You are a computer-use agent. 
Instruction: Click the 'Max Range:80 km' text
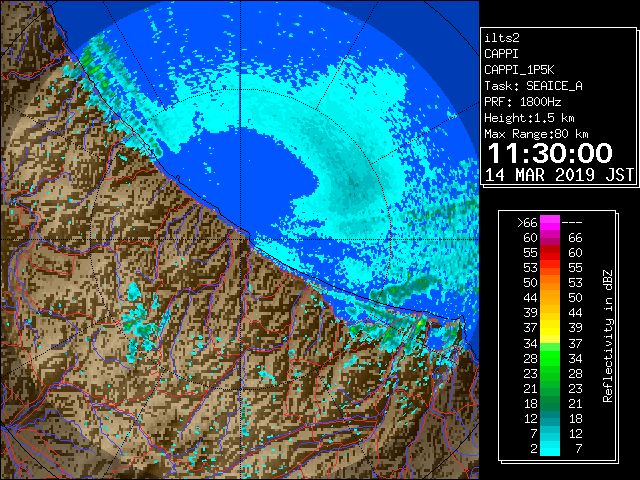click(x=536, y=134)
